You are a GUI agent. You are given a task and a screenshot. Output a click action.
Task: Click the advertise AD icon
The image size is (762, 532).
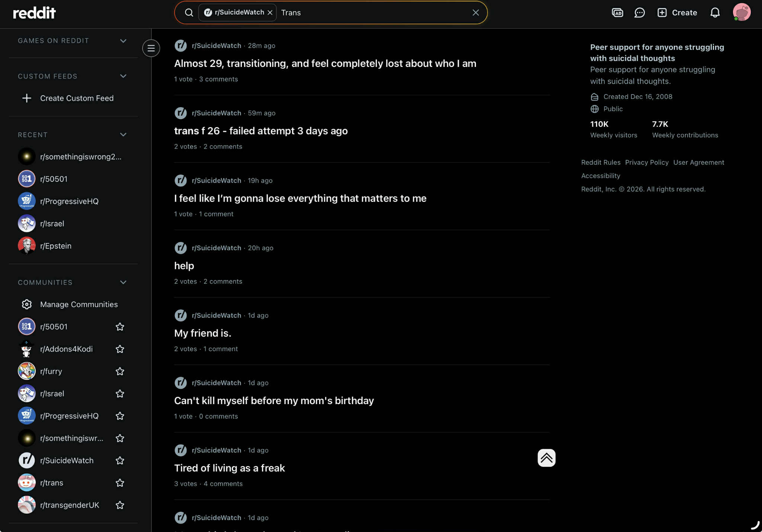(617, 13)
